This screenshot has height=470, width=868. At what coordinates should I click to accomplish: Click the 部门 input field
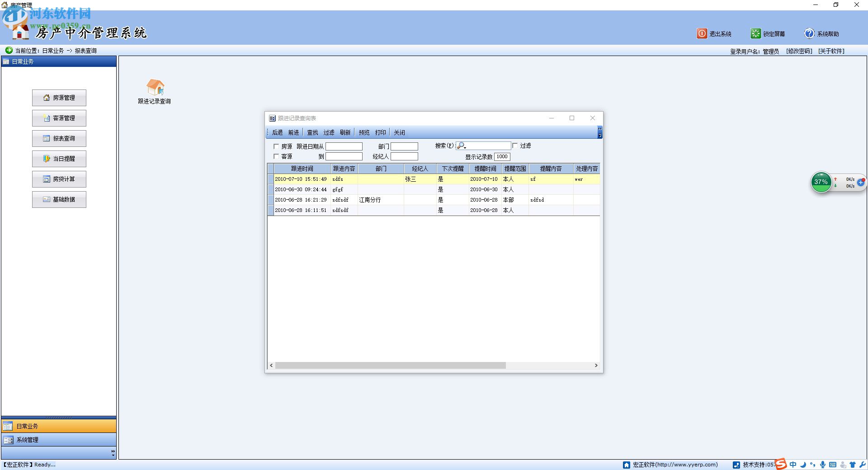coord(404,146)
